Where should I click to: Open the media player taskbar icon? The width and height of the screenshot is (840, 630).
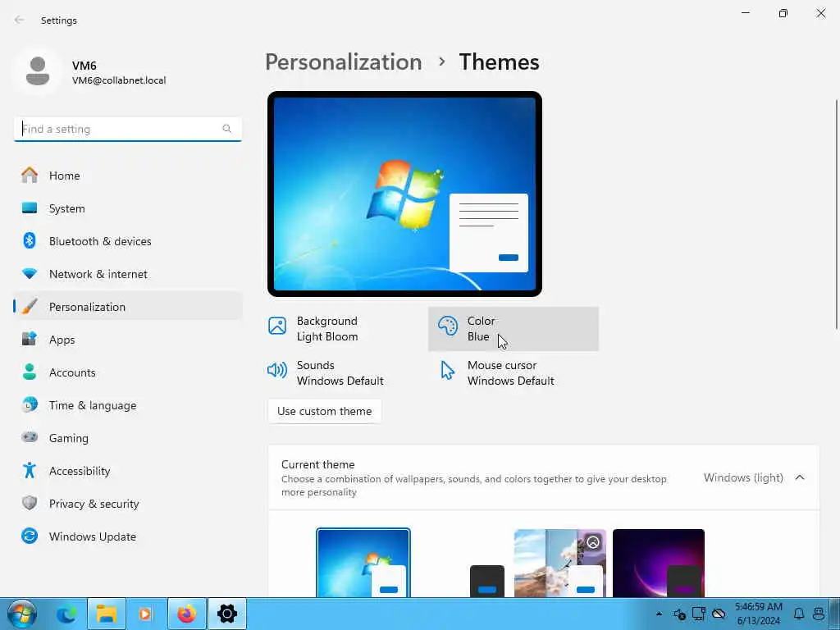pyautogui.click(x=146, y=614)
